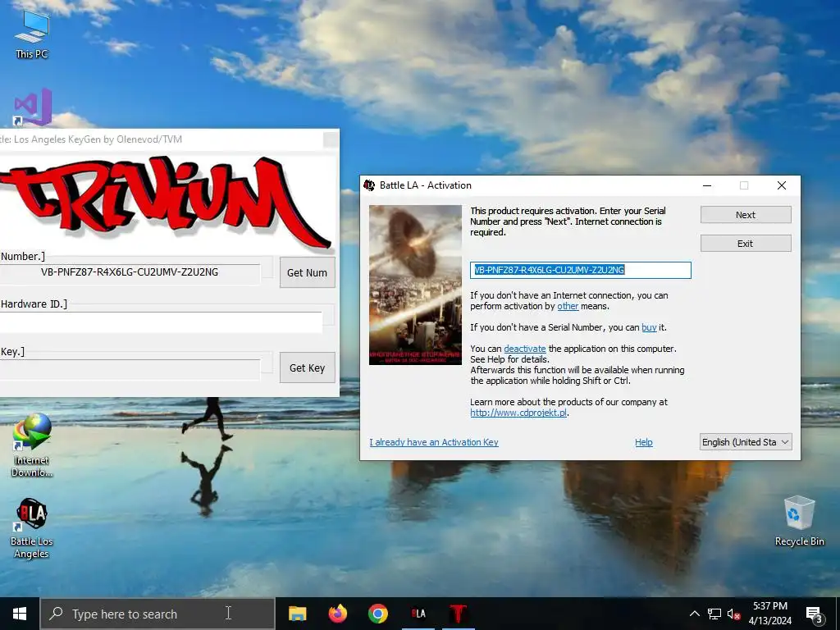This screenshot has width=840, height=630.
Task: Click 'I already have an Activation Key'
Action: pos(434,442)
